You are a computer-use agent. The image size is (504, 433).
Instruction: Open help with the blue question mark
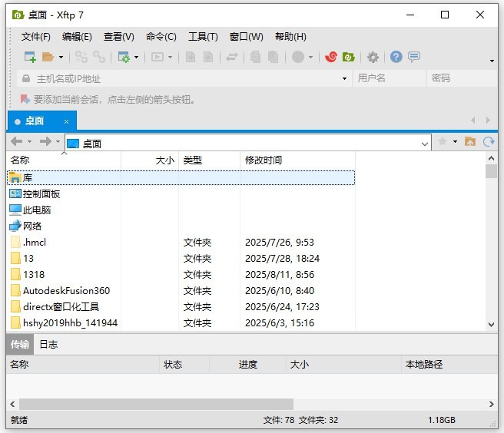pyautogui.click(x=396, y=57)
